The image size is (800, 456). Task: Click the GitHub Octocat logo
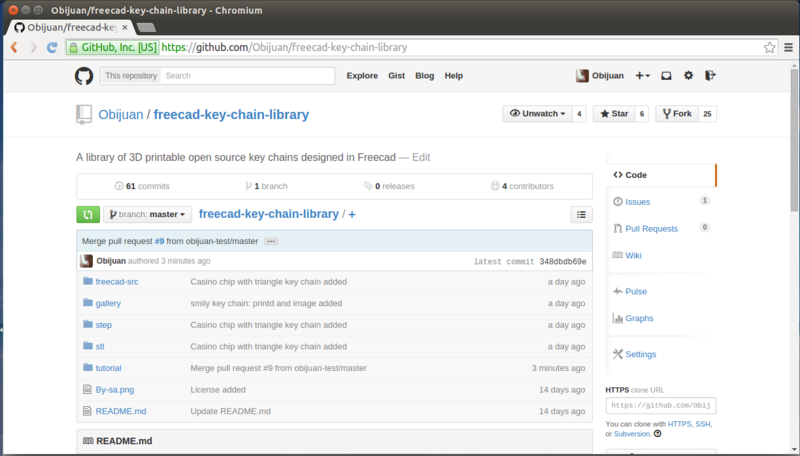pos(84,76)
